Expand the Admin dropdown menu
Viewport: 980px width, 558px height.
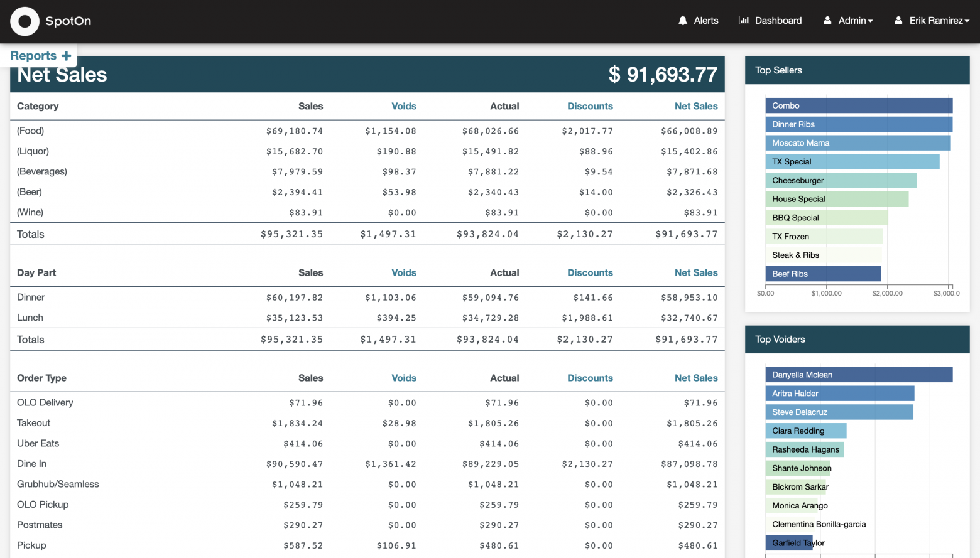click(855, 21)
